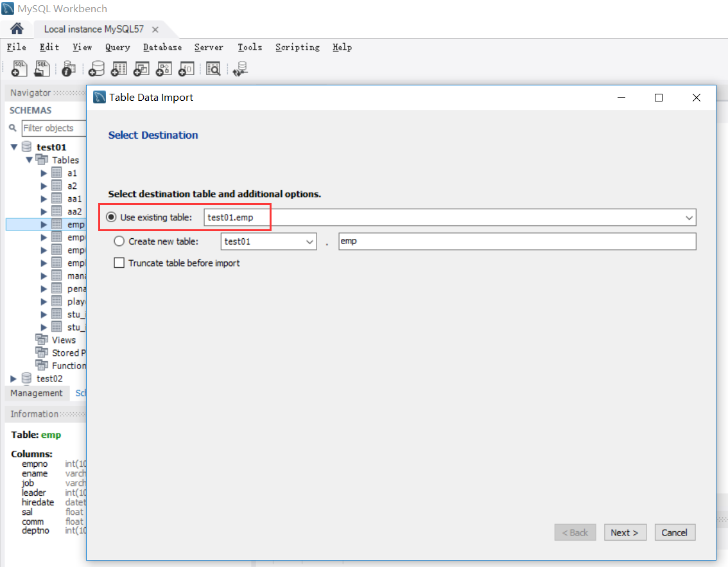Click the hiredate column in Information
The height and width of the screenshot is (567, 728).
click(x=38, y=502)
